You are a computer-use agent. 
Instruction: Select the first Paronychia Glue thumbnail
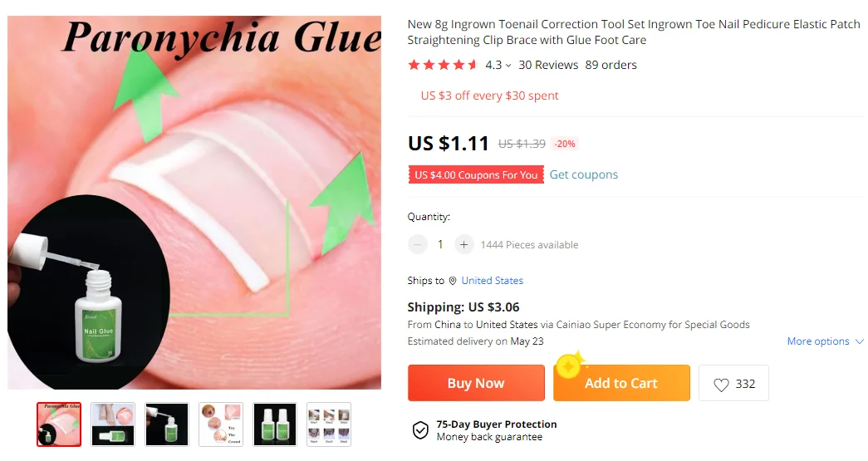pyautogui.click(x=59, y=424)
